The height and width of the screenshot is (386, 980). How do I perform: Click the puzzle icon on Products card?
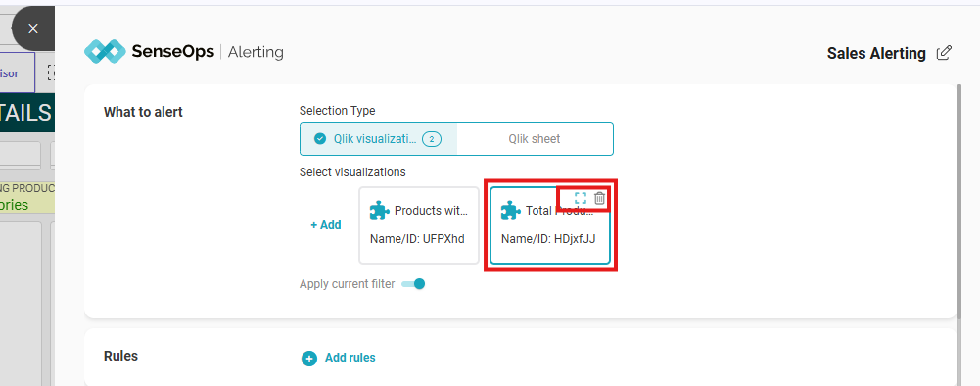point(380,211)
